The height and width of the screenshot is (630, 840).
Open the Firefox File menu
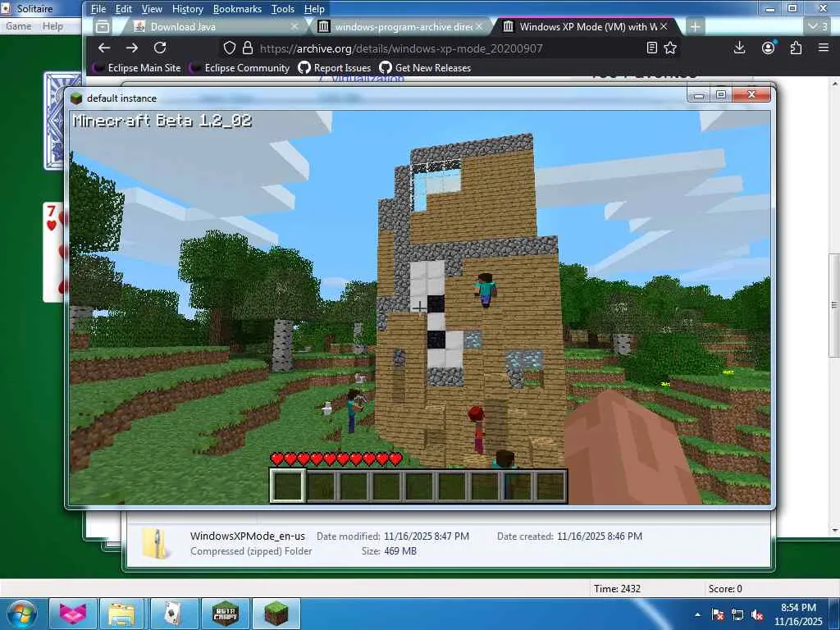[98, 9]
